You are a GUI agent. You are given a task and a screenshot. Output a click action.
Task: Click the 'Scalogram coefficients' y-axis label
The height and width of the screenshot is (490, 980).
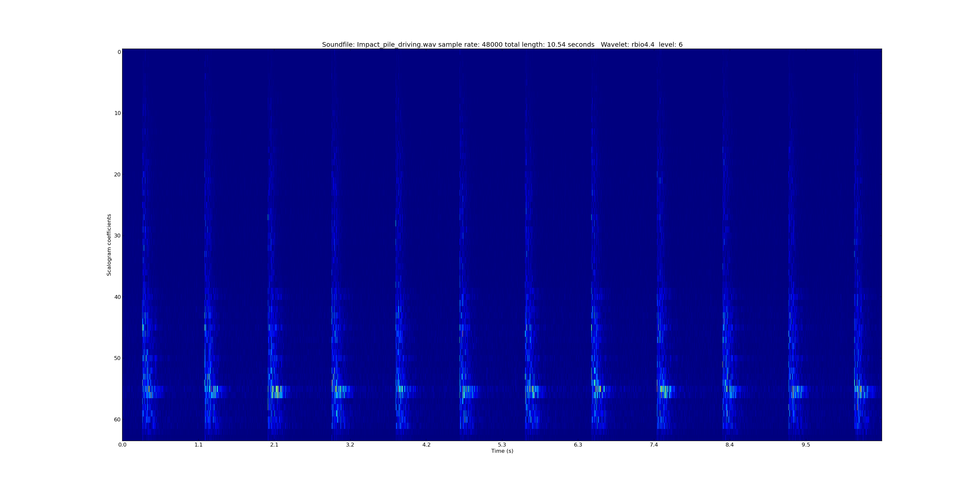click(109, 245)
